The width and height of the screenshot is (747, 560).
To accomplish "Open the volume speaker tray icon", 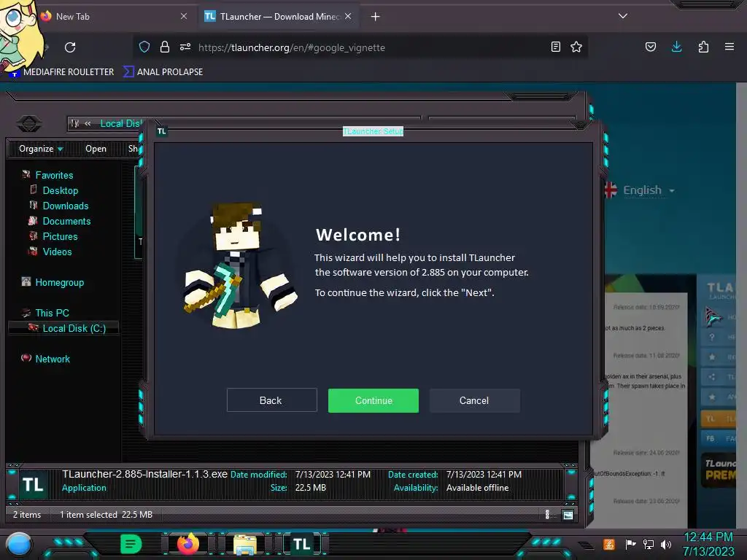I will point(665,544).
